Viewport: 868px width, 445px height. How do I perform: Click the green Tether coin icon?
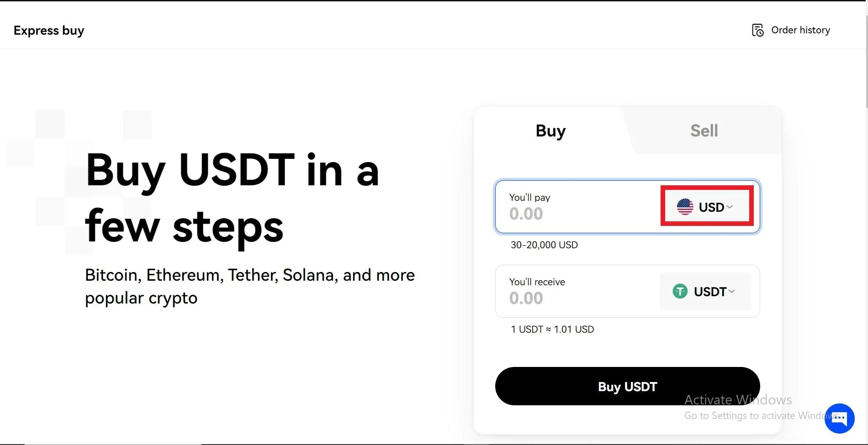(x=680, y=291)
